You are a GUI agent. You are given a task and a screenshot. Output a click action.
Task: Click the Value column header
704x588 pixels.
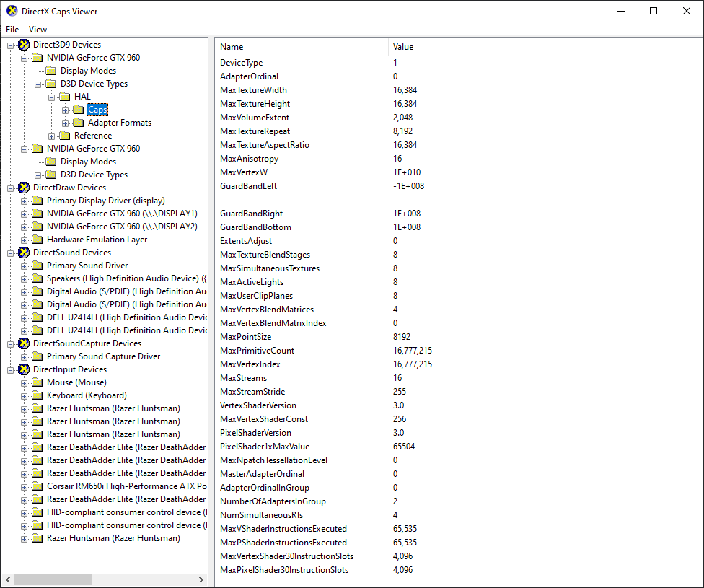point(417,47)
